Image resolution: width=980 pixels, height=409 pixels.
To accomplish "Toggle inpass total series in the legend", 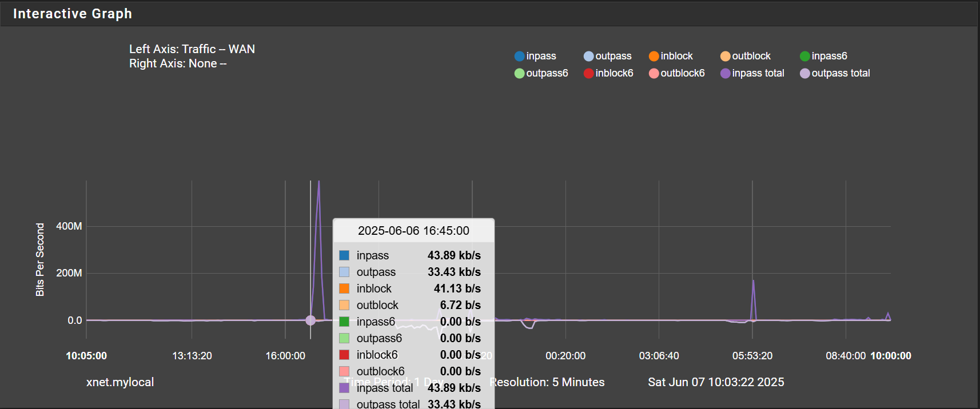I will tap(752, 73).
